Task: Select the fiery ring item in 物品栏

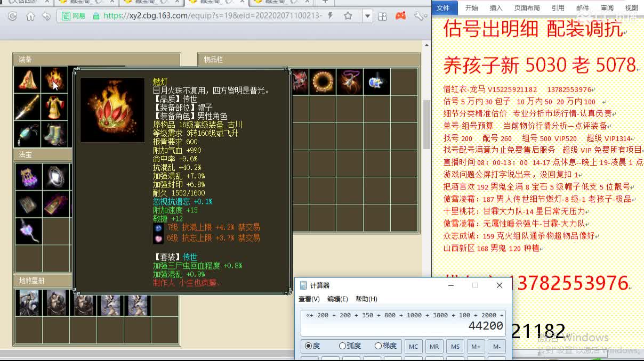Action: pyautogui.click(x=323, y=81)
